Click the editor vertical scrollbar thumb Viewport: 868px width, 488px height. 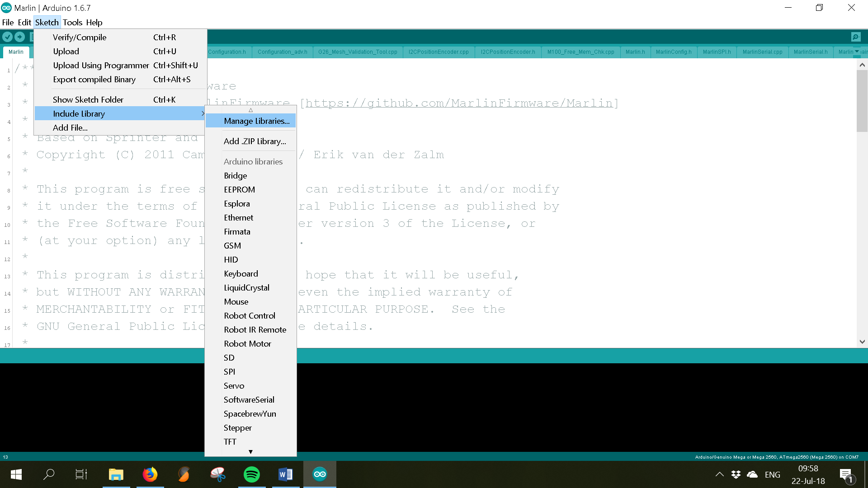862,101
